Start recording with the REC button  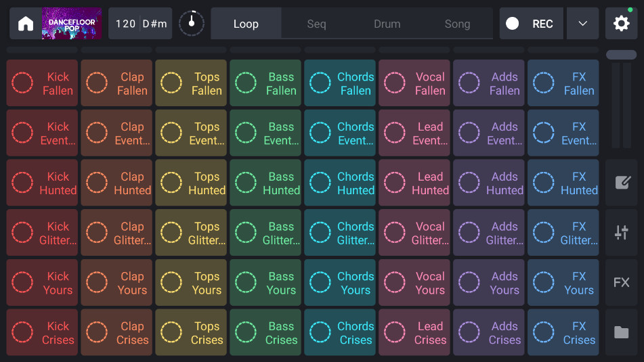(x=532, y=24)
